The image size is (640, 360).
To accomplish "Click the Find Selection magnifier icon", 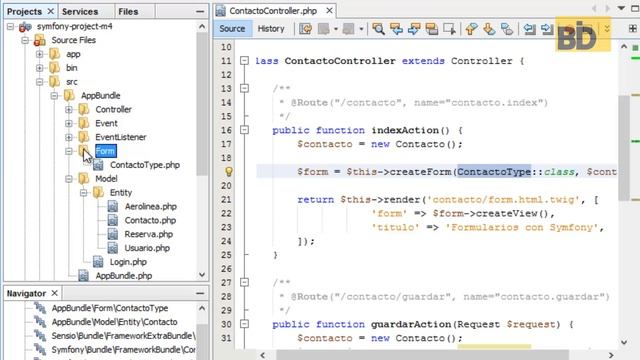I will pos(378,29).
